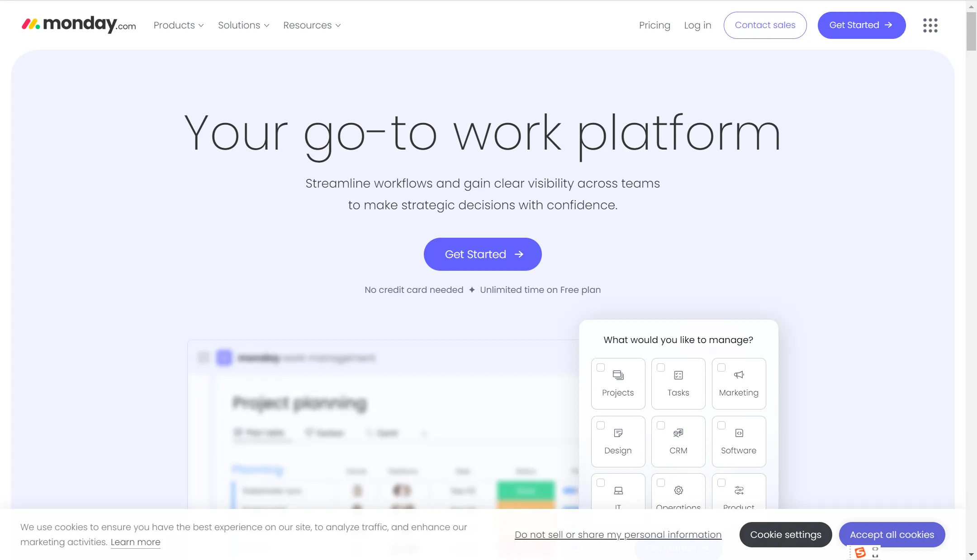Screen dimensions: 977x560
Task: Toggle the Tasks checkbox on
Action: 659,367
